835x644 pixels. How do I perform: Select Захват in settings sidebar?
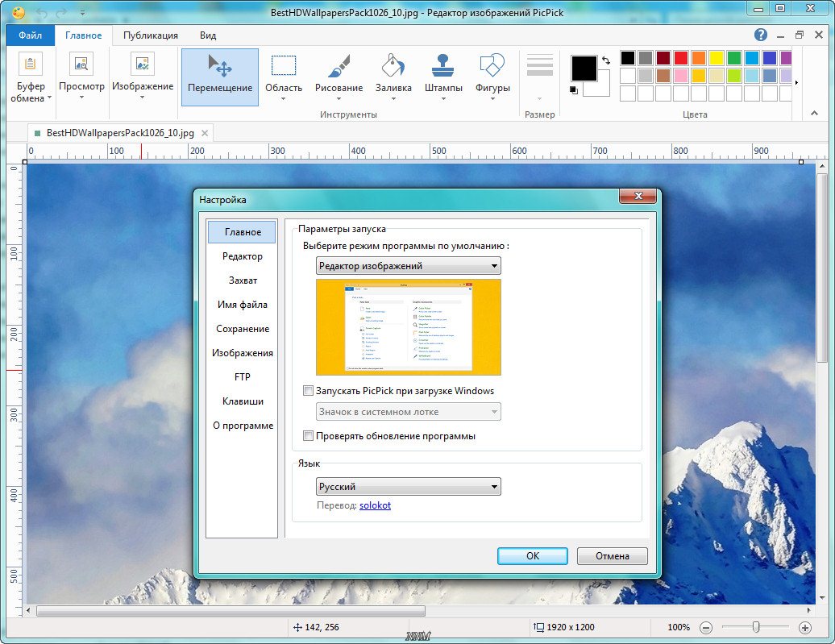[x=243, y=280]
